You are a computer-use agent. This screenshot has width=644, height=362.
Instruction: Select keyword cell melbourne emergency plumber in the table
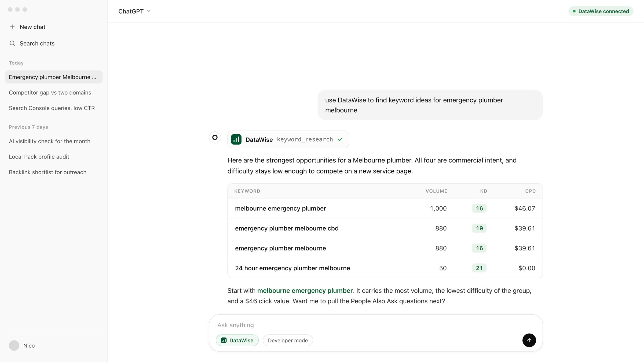(x=280, y=208)
